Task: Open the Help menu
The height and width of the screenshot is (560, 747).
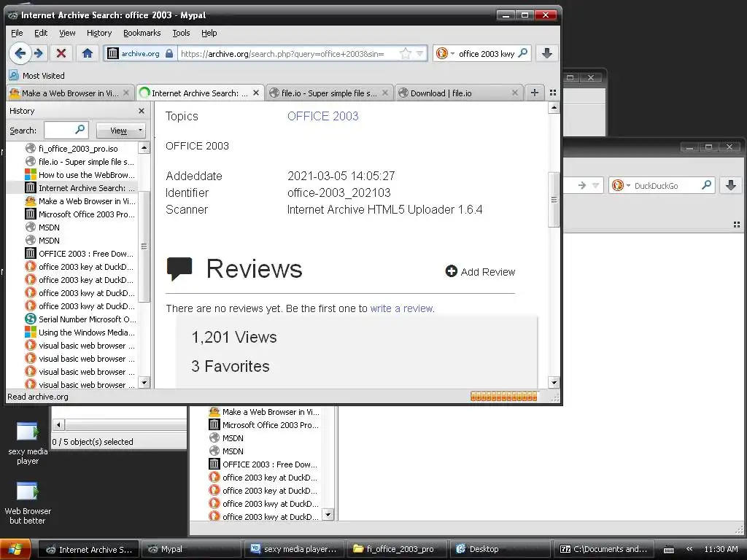Action: point(209,33)
